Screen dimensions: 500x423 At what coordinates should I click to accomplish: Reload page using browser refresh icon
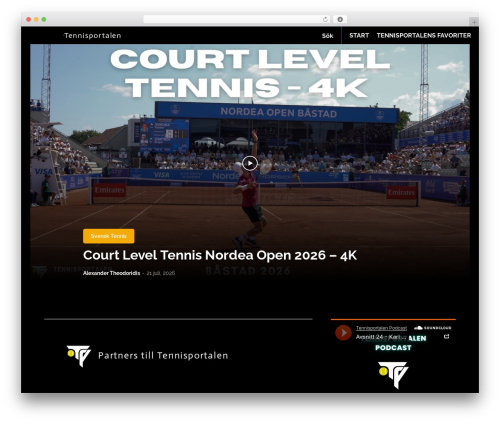[x=325, y=19]
